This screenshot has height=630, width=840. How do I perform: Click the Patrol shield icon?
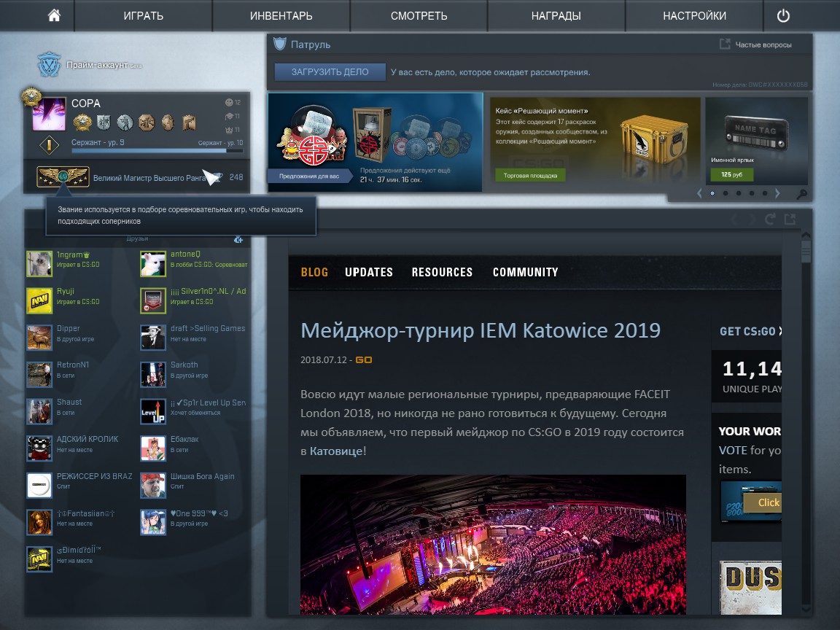click(x=280, y=44)
